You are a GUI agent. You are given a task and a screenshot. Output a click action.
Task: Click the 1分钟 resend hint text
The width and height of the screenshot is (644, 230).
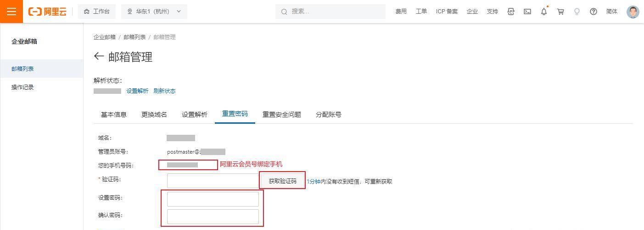314,182
